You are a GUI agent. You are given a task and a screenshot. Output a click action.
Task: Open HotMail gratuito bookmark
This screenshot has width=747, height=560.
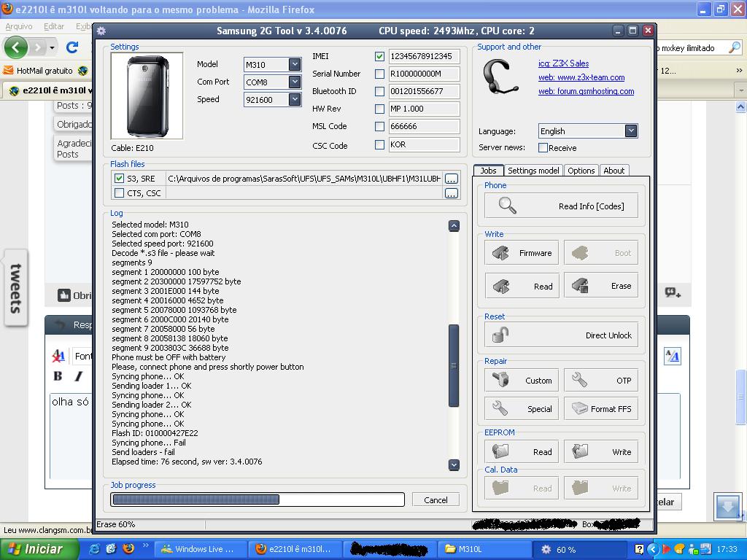38,71
